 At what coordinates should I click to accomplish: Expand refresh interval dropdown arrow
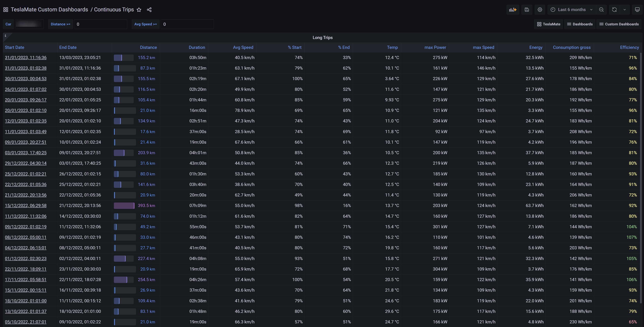click(x=624, y=9)
